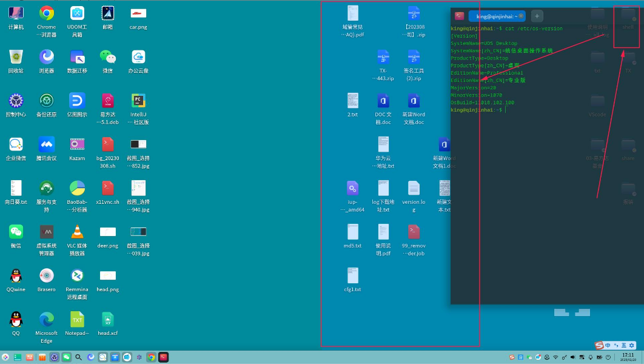Open the Kazam screen recorder icon
Image resolution: width=644 pixels, height=364 pixels.
[x=77, y=144]
